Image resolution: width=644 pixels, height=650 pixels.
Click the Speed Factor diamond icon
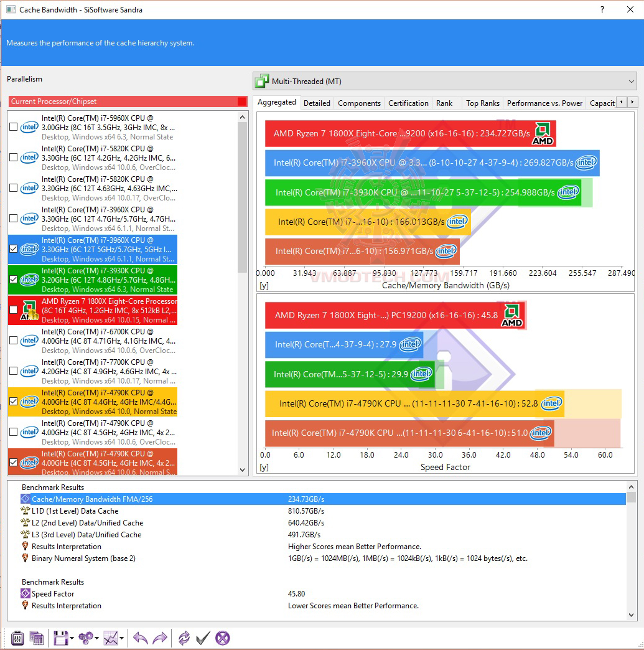click(x=26, y=593)
